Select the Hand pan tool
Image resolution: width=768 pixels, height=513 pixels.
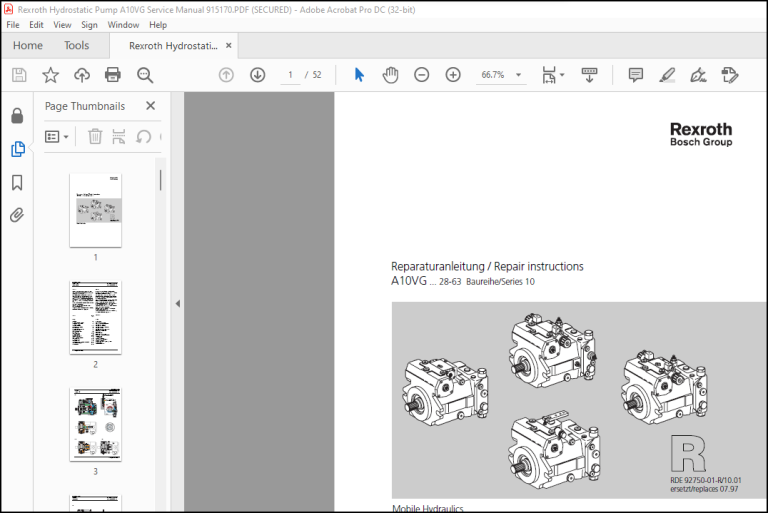click(390, 75)
